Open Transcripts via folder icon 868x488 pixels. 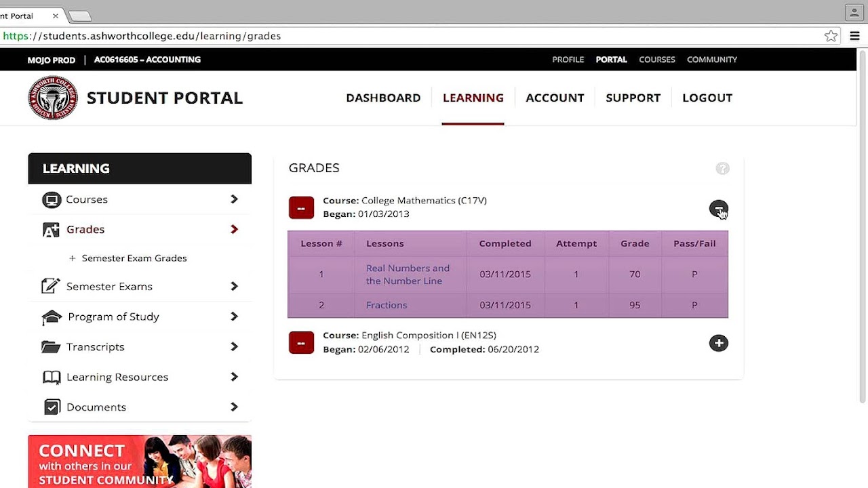pyautogui.click(x=52, y=346)
